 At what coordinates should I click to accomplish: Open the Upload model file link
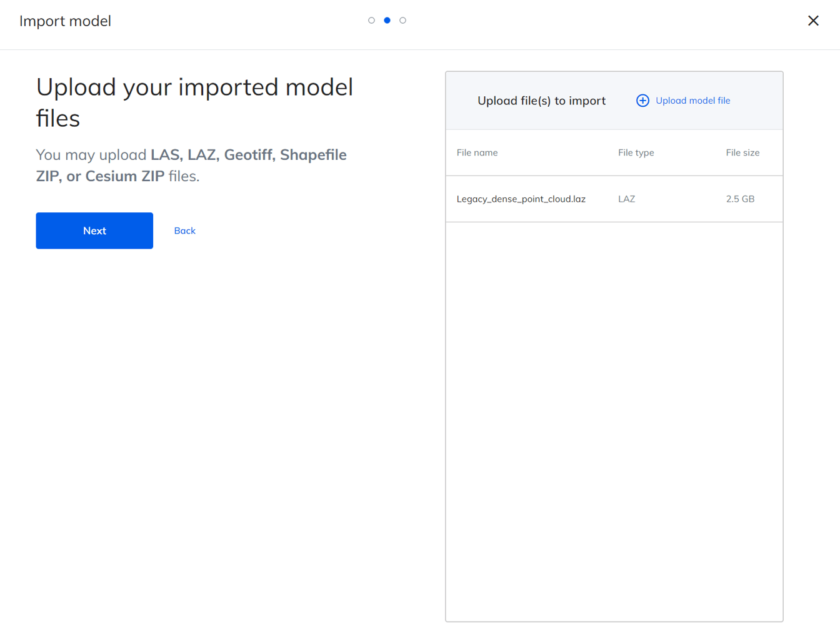coord(692,101)
